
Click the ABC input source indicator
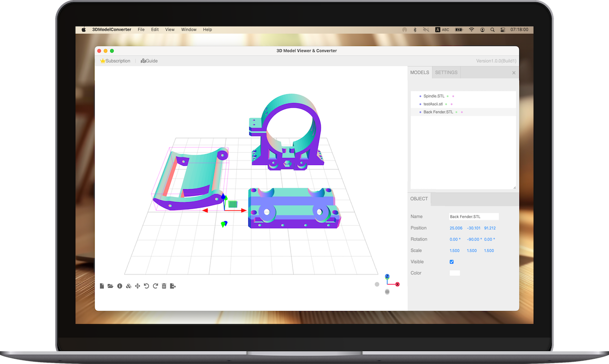(442, 30)
